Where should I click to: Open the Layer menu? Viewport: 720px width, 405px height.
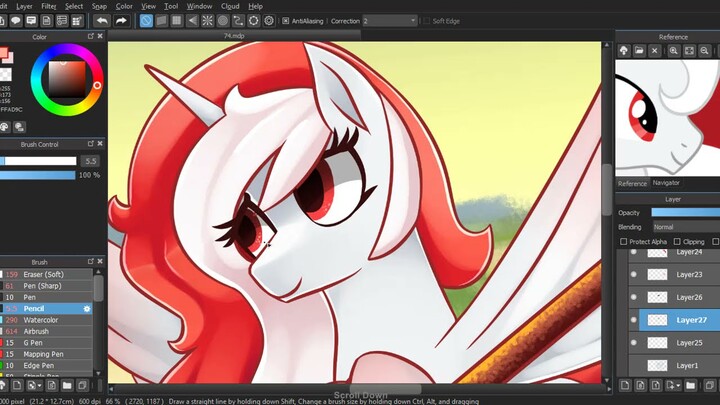(x=24, y=6)
